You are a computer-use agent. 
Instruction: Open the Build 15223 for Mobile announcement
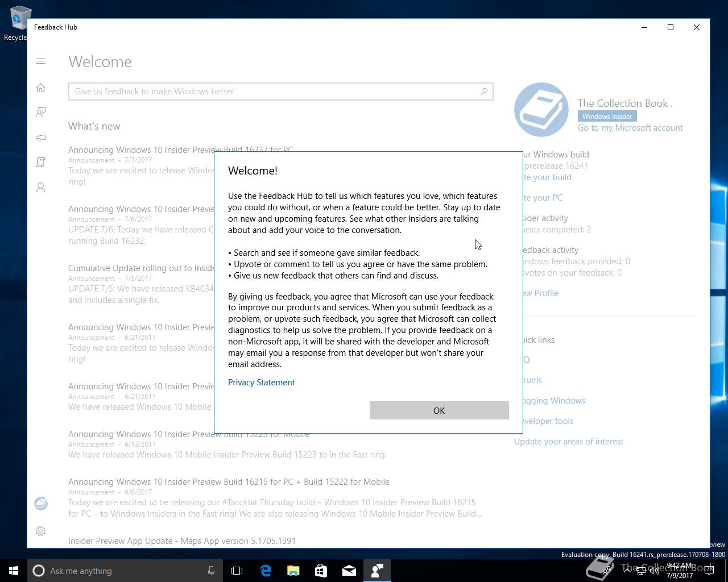tap(189, 434)
